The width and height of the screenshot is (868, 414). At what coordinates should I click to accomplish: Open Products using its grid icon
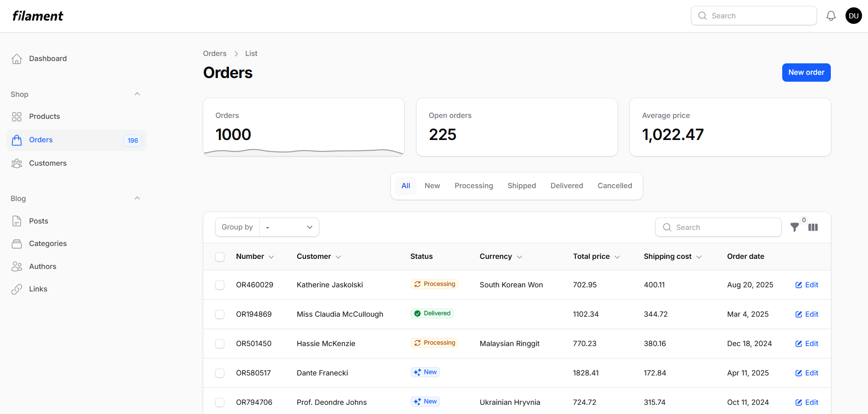(x=17, y=117)
